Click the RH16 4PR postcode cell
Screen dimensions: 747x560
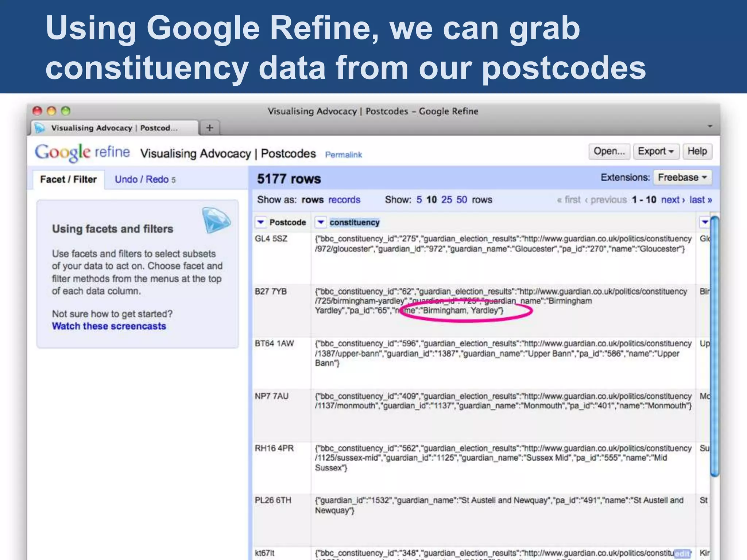[x=282, y=467]
